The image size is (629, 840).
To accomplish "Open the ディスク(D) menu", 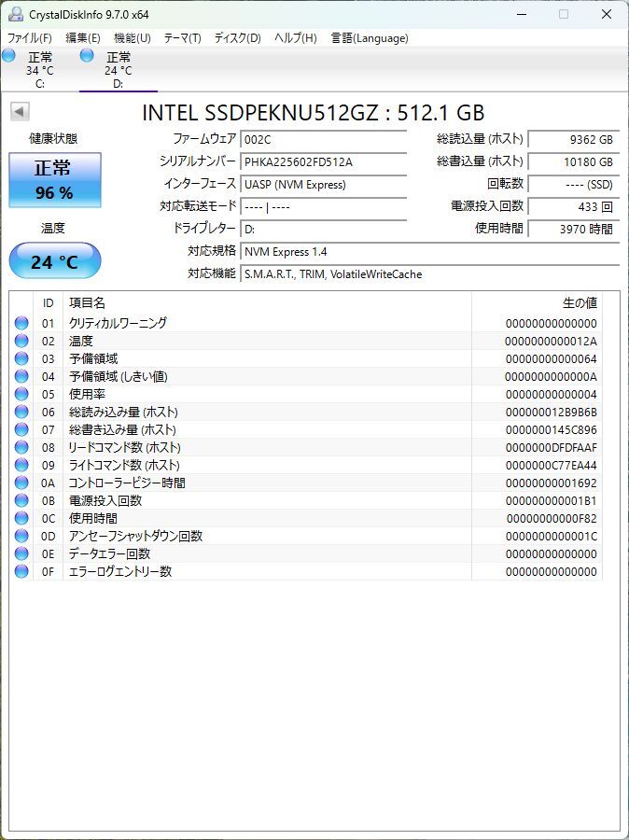I will pos(237,38).
